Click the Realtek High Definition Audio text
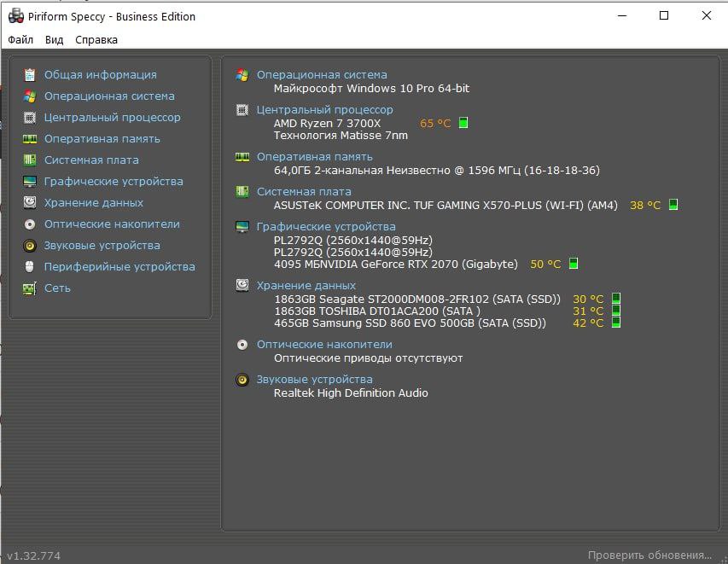728x564 pixels. [x=351, y=393]
